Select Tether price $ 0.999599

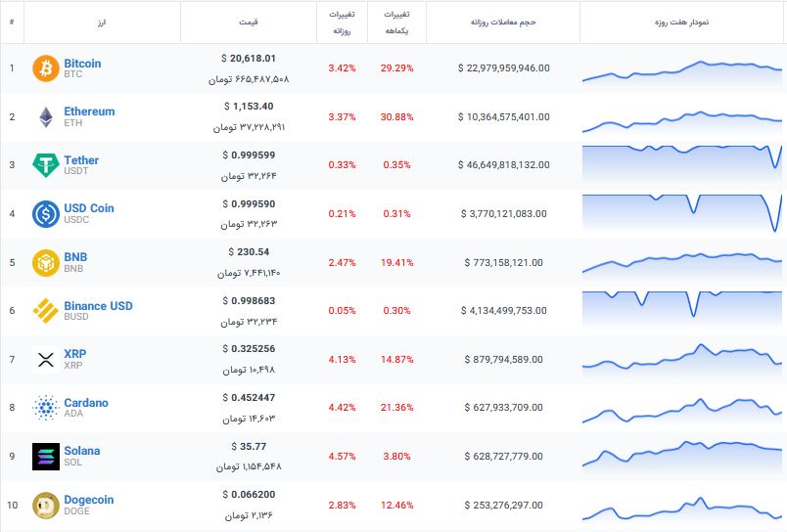249,155
